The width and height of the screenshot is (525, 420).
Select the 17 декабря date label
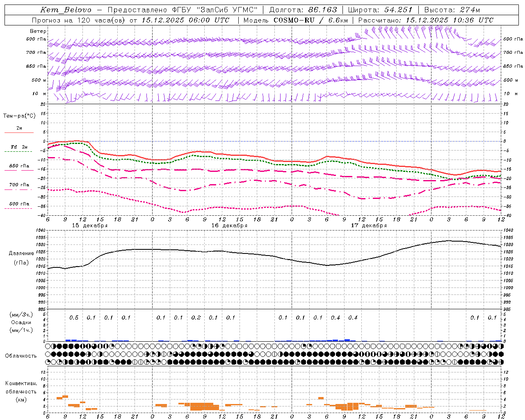click(369, 226)
